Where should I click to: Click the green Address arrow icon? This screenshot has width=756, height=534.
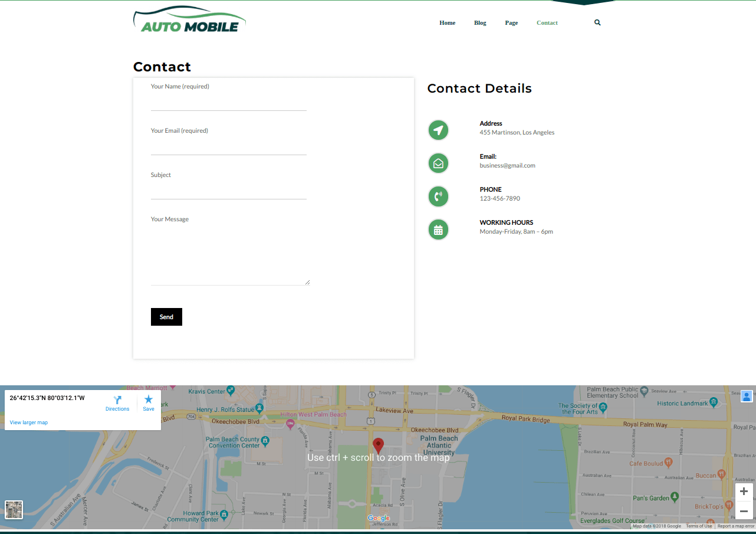[x=438, y=130]
